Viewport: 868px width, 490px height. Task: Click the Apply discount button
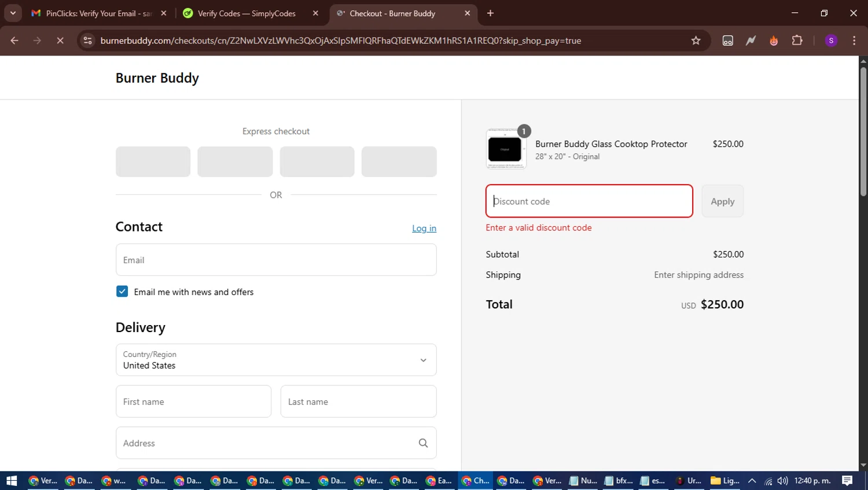tap(723, 201)
